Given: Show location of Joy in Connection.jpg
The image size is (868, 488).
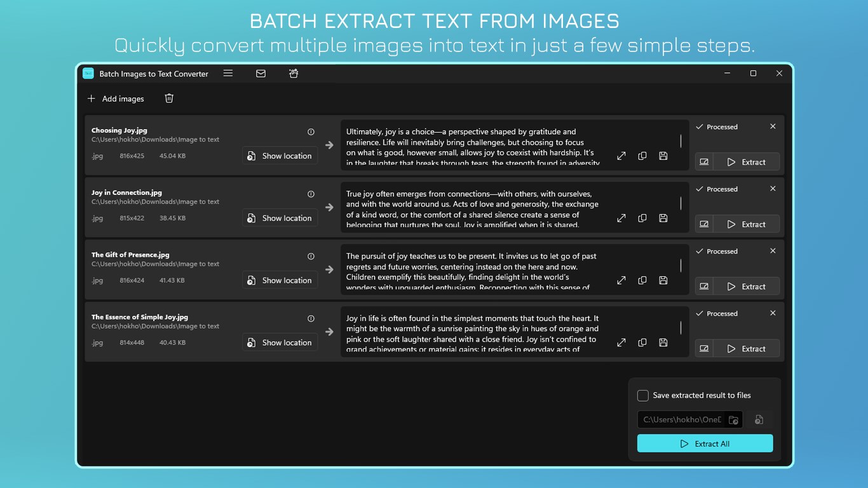Looking at the screenshot, I should (x=280, y=218).
